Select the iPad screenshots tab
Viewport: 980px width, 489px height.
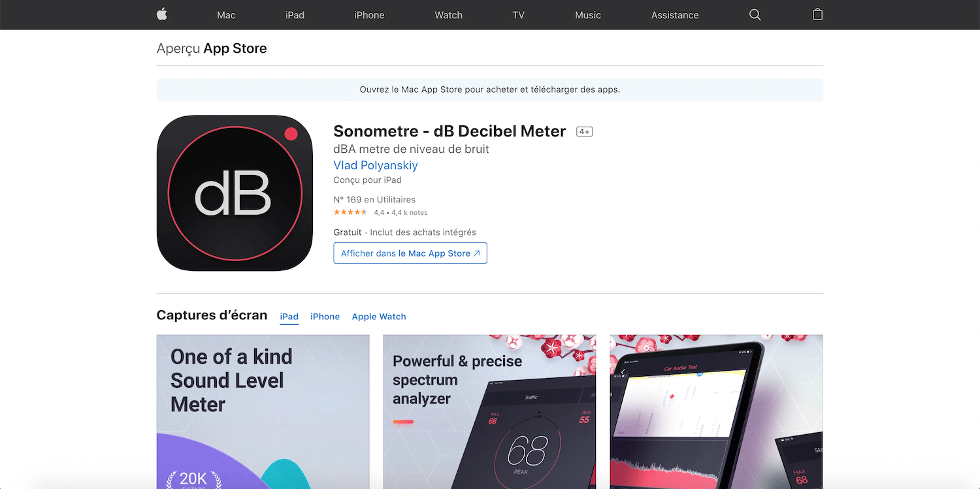[289, 317]
